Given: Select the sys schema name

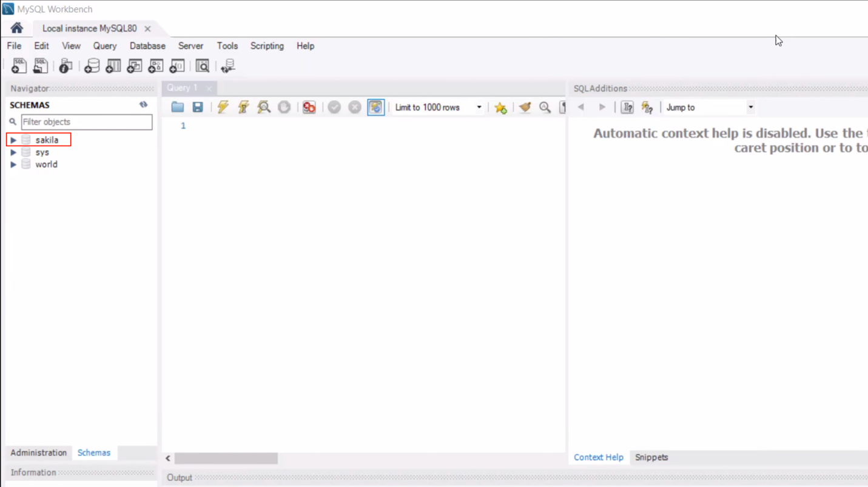Looking at the screenshot, I should (42, 152).
